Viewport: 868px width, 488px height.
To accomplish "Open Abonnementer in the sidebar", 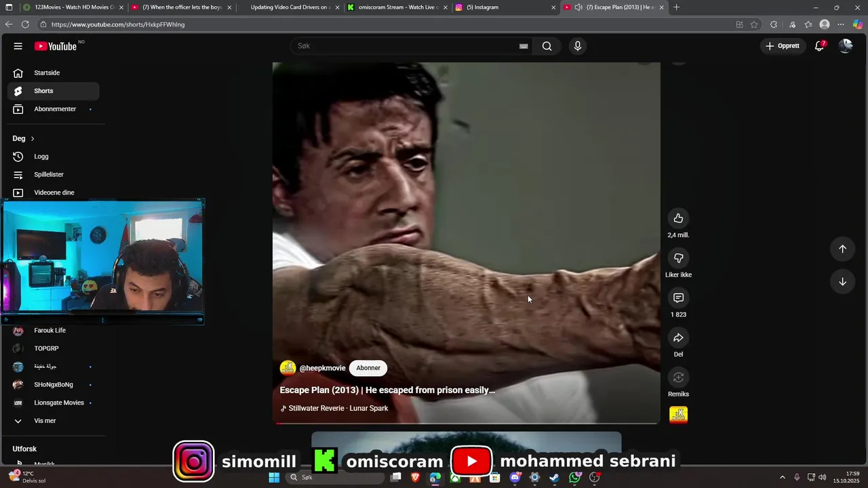I will [x=54, y=109].
